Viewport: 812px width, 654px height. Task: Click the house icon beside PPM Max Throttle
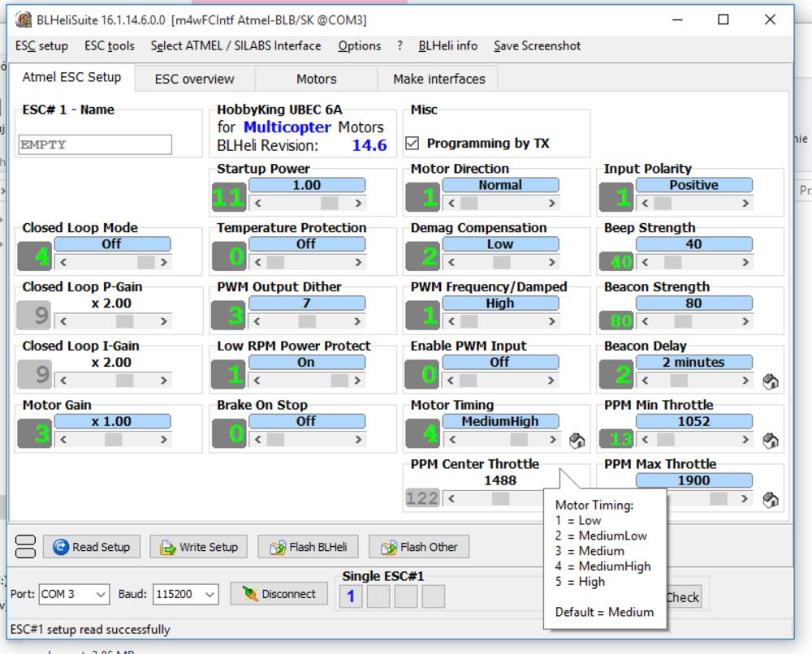(x=771, y=499)
